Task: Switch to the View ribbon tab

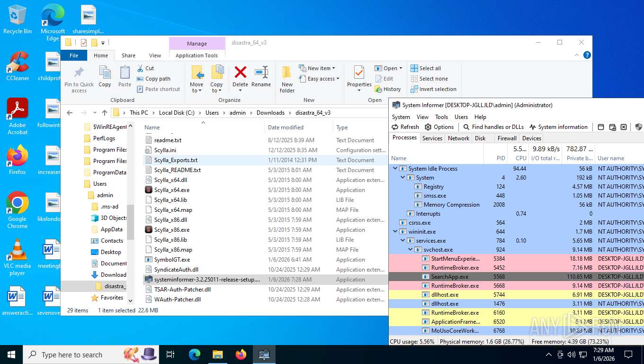Action: (155, 55)
